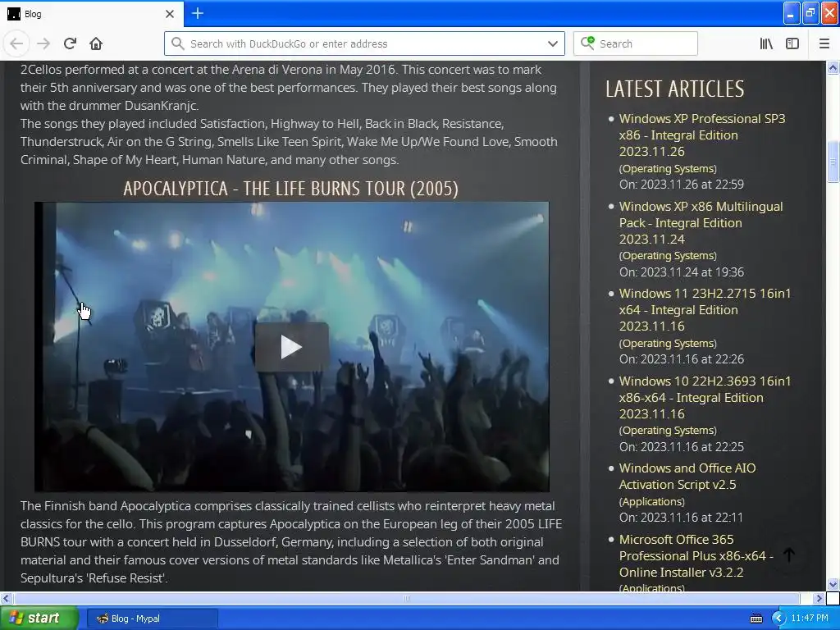Click date text 2023.11.16 at 22:25
Screen dimensions: 840x630
pyautogui.click(x=692, y=447)
